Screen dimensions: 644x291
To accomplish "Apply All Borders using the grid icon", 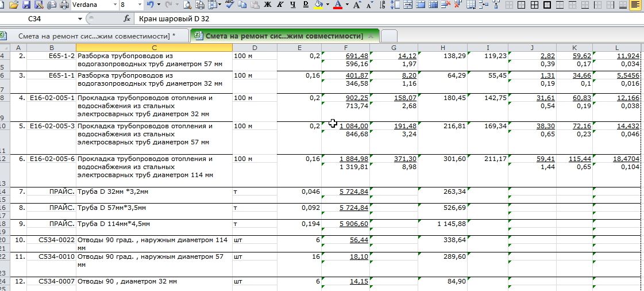I will [534, 5].
